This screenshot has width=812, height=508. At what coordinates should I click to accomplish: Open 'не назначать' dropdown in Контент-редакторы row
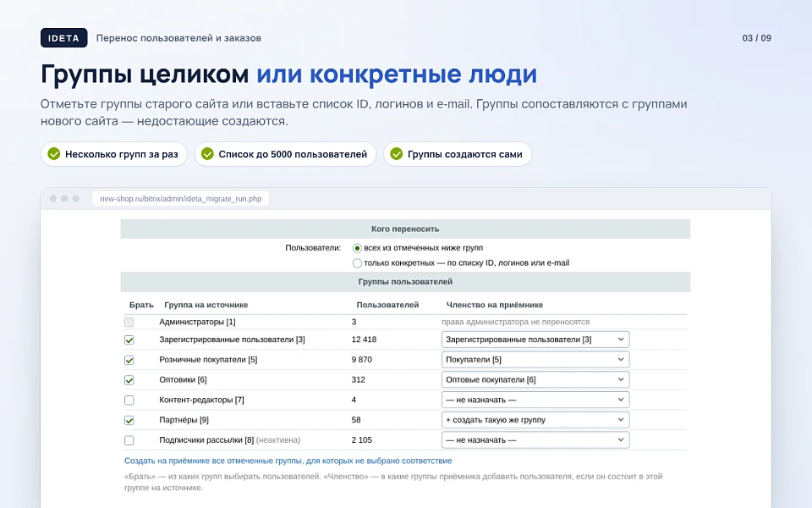(535, 400)
